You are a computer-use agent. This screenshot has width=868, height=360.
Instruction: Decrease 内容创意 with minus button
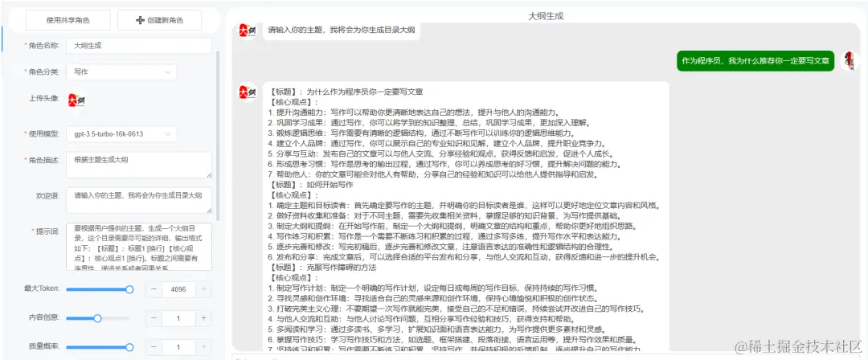[x=154, y=318]
